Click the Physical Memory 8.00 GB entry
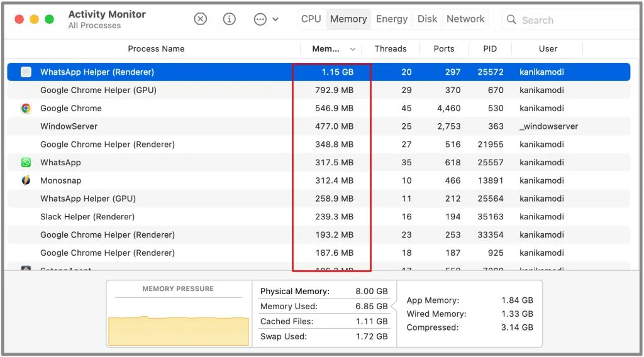The width and height of the screenshot is (644, 357). 324,292
